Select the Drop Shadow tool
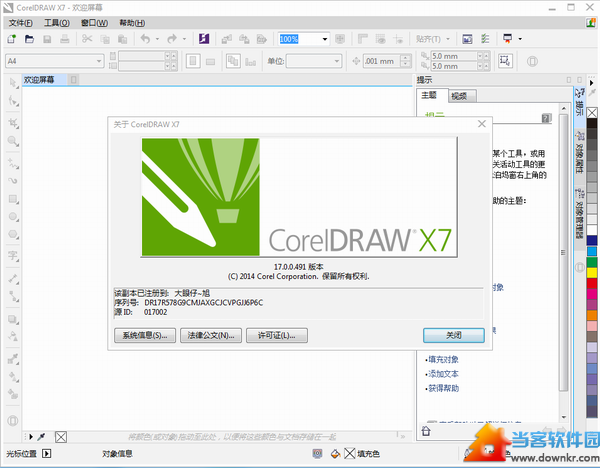Viewport: 600px width, 468px height. point(13,320)
